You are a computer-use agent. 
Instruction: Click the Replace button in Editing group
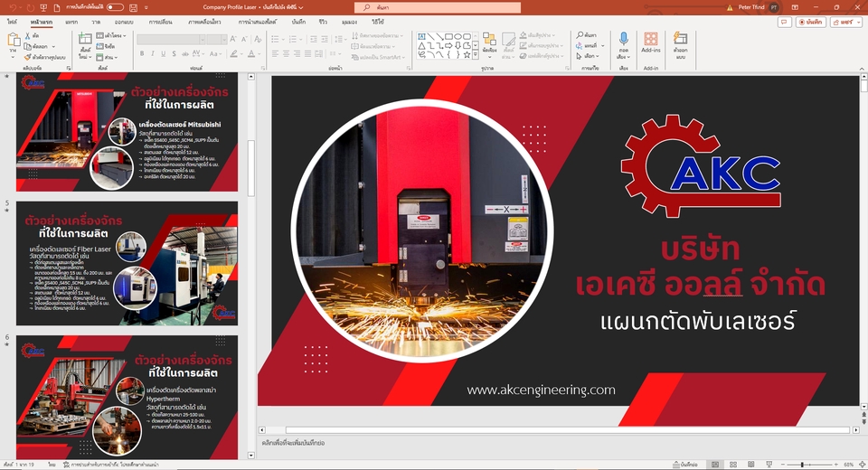pyautogui.click(x=587, y=46)
